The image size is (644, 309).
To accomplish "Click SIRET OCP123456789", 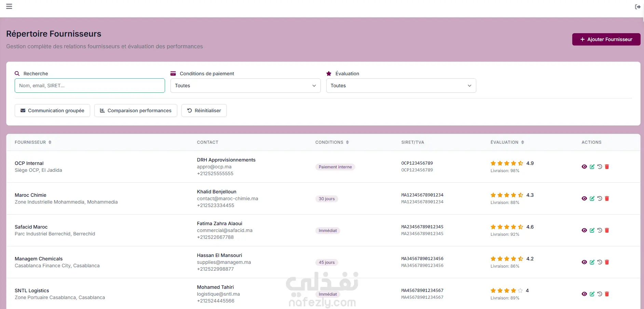I will [x=417, y=163].
